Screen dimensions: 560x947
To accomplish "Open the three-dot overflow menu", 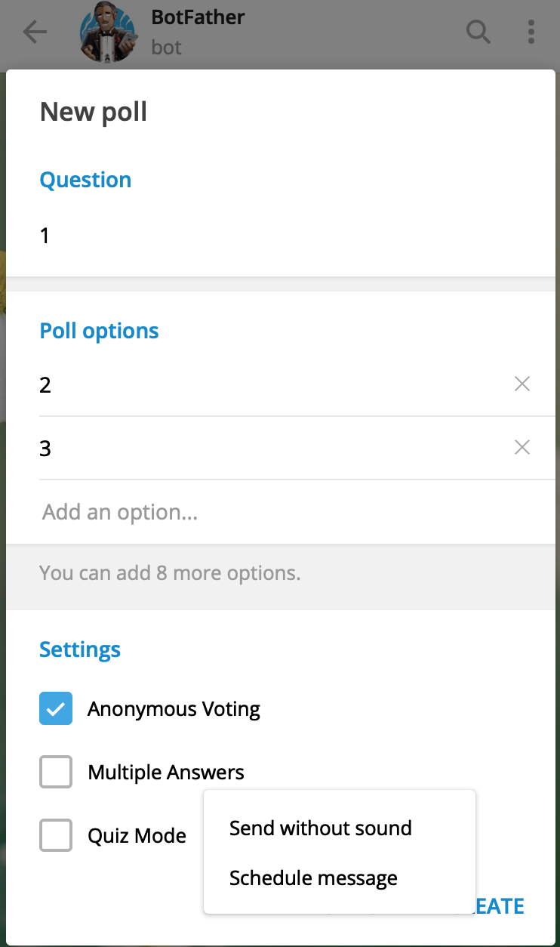I will click(x=531, y=32).
